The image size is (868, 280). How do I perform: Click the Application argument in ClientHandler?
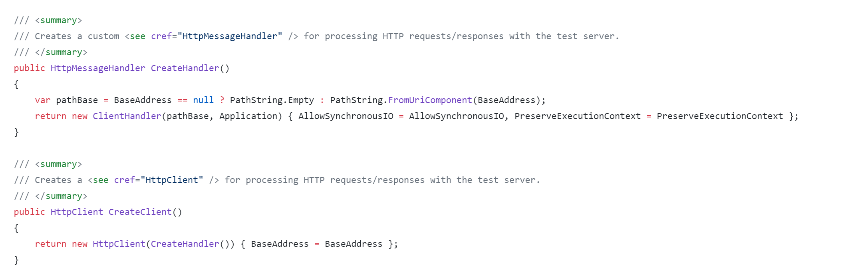(248, 116)
